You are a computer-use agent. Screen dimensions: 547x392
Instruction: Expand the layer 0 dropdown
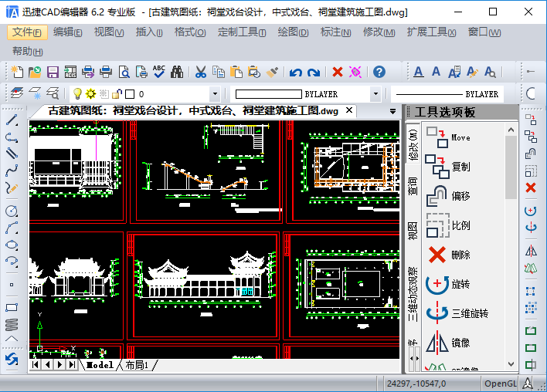point(215,93)
